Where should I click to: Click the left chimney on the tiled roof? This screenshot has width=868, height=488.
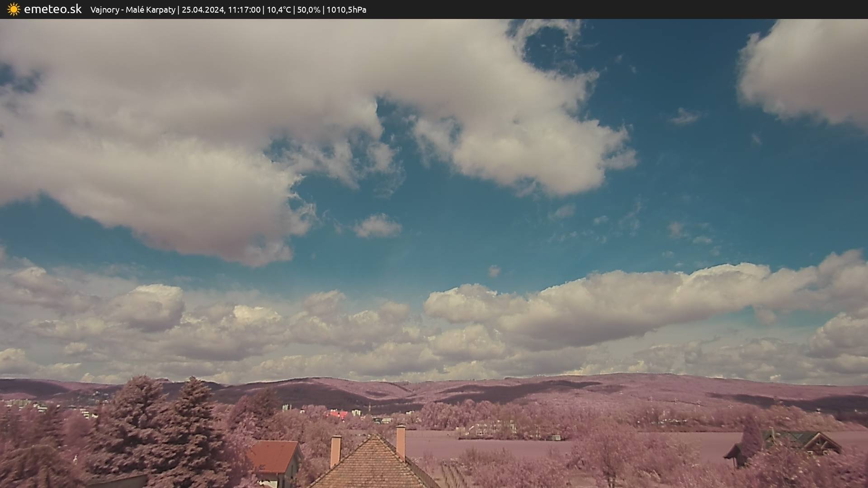click(335, 450)
